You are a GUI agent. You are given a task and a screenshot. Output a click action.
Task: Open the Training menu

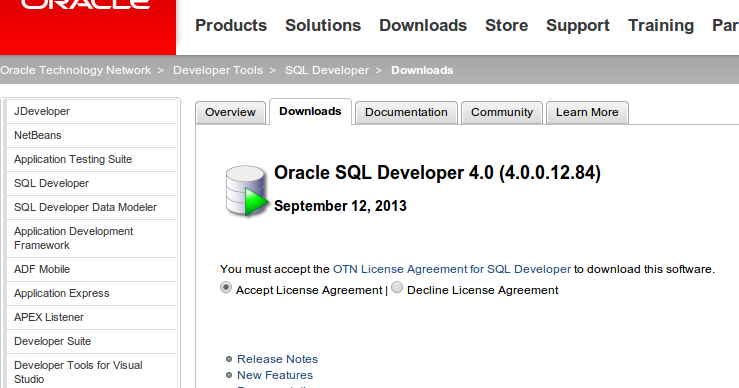661,25
